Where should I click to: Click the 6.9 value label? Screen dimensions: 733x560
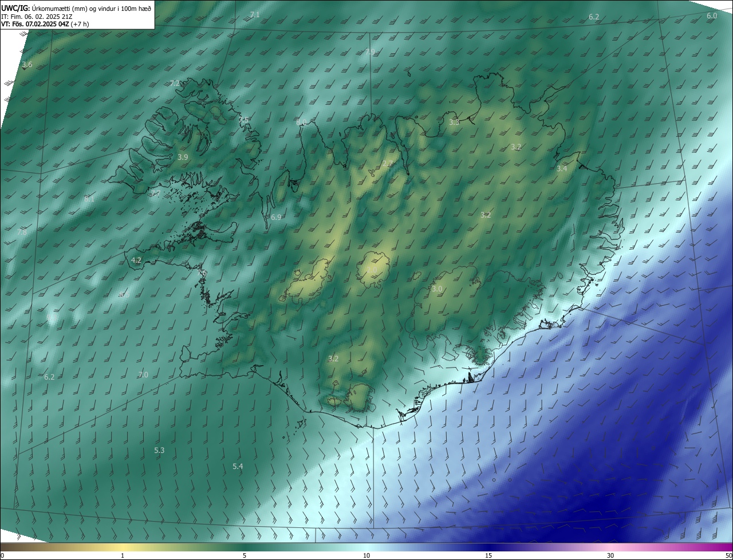(x=276, y=218)
